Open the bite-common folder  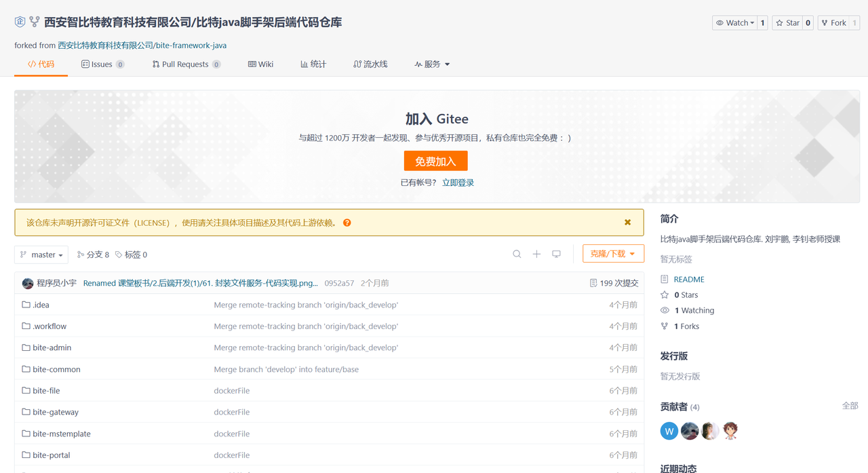pos(56,369)
